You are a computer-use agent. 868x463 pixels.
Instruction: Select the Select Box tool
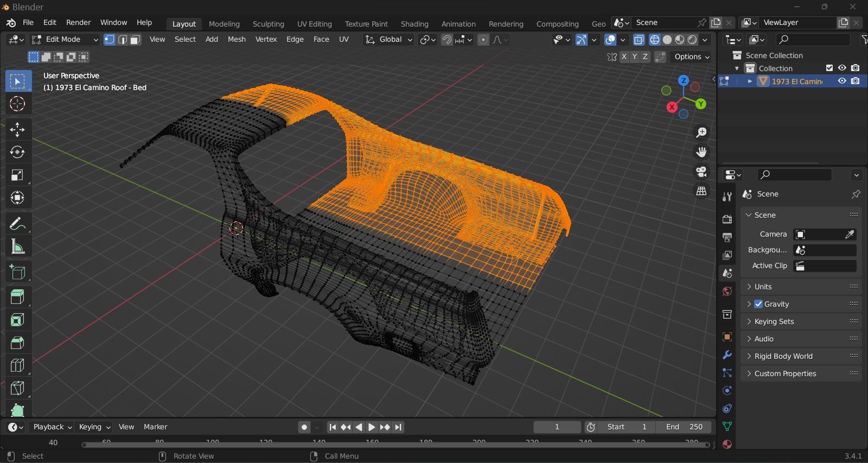click(x=17, y=81)
